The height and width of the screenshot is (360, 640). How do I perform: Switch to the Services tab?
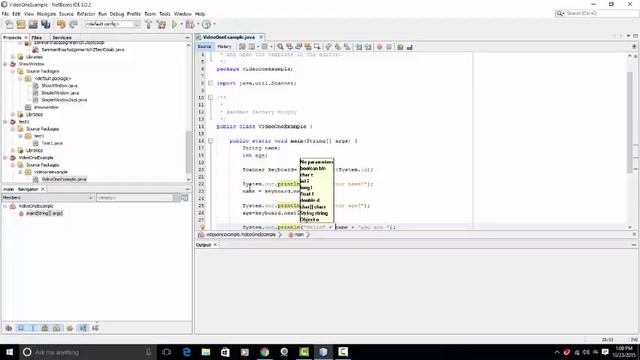[x=62, y=37]
